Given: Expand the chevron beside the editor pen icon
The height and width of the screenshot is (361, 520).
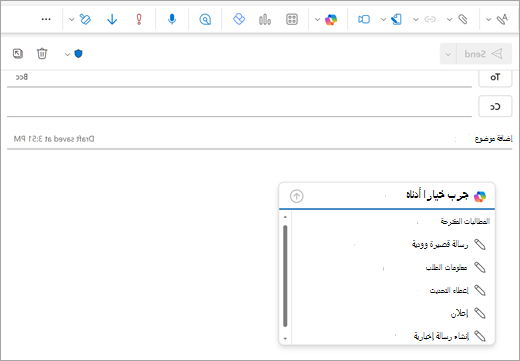Looking at the screenshot, I should (488, 20).
